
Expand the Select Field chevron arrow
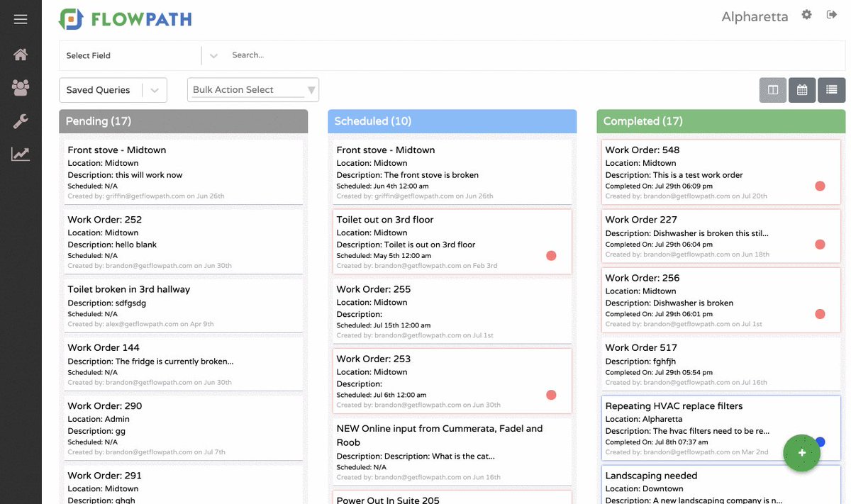(213, 55)
